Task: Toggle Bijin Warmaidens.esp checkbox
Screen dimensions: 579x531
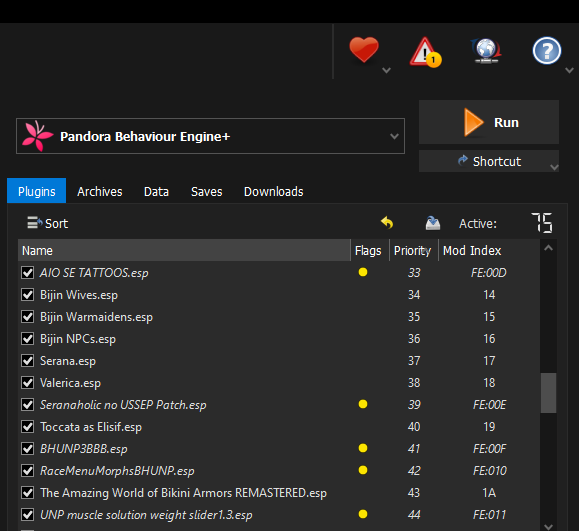Action: click(28, 316)
